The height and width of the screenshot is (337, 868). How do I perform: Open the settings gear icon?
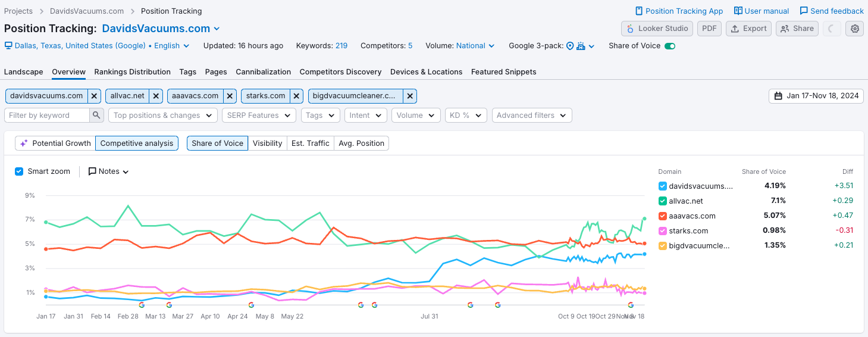(x=855, y=29)
